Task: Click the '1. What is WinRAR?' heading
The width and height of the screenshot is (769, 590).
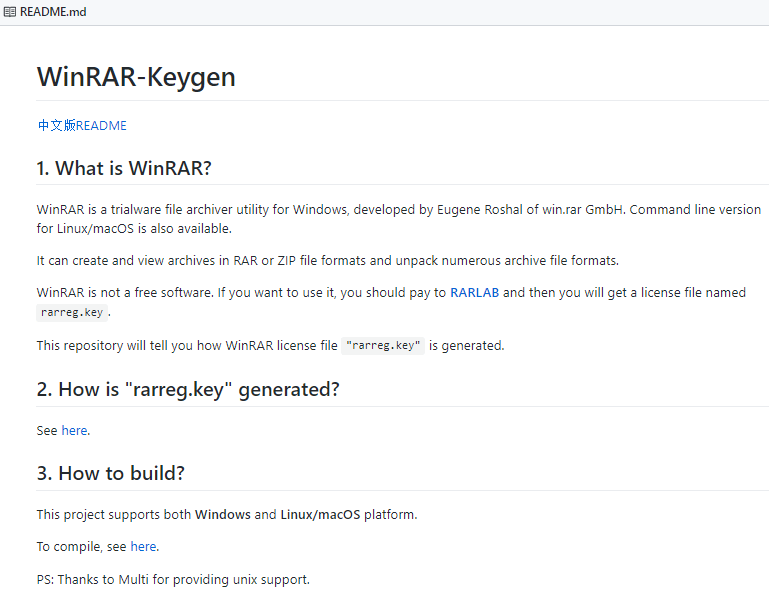Action: 124,168
